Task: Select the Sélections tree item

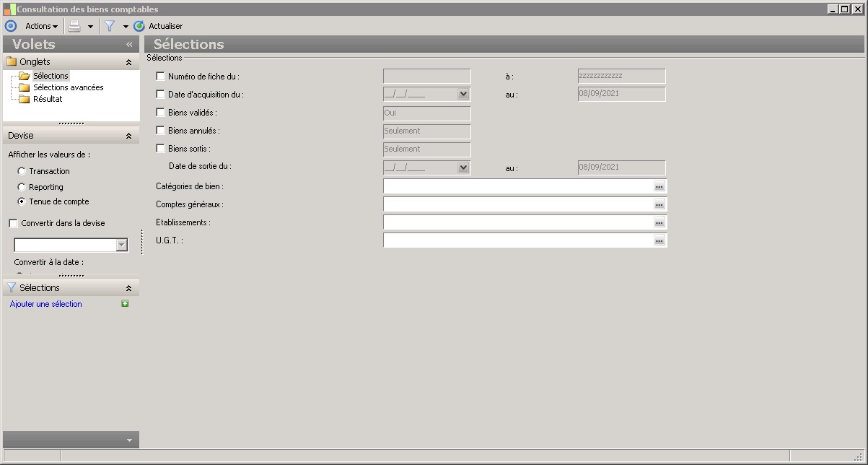Action: 51,76
